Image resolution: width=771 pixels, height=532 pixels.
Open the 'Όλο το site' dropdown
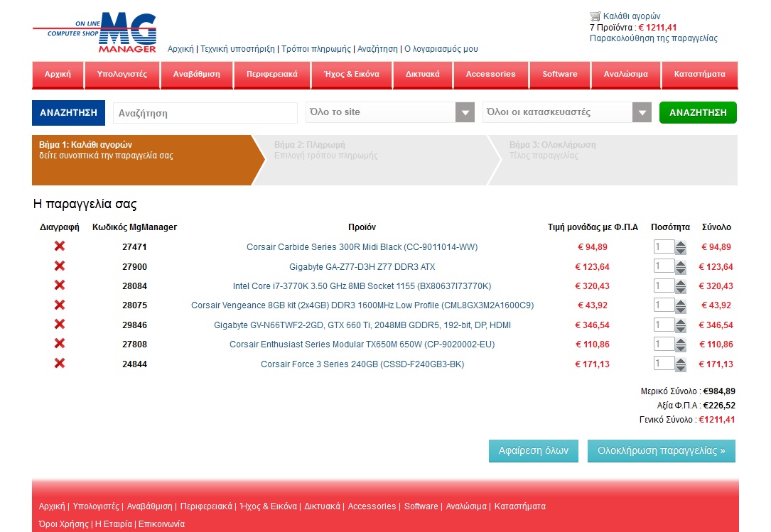(390, 112)
